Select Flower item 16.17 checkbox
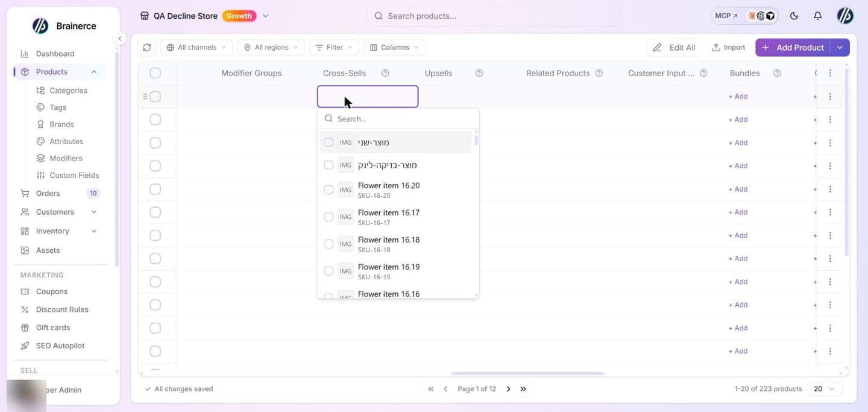868x412 pixels. 329,217
